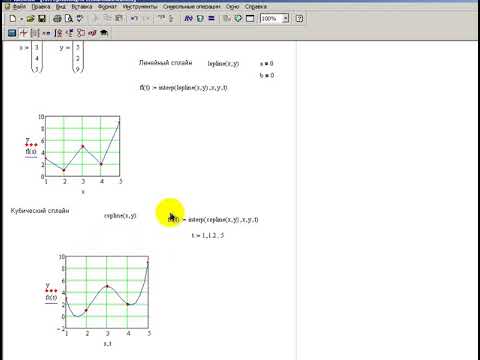Undo the last action using the toolbar
This screenshot has height=360, width=480.
coord(134,19)
